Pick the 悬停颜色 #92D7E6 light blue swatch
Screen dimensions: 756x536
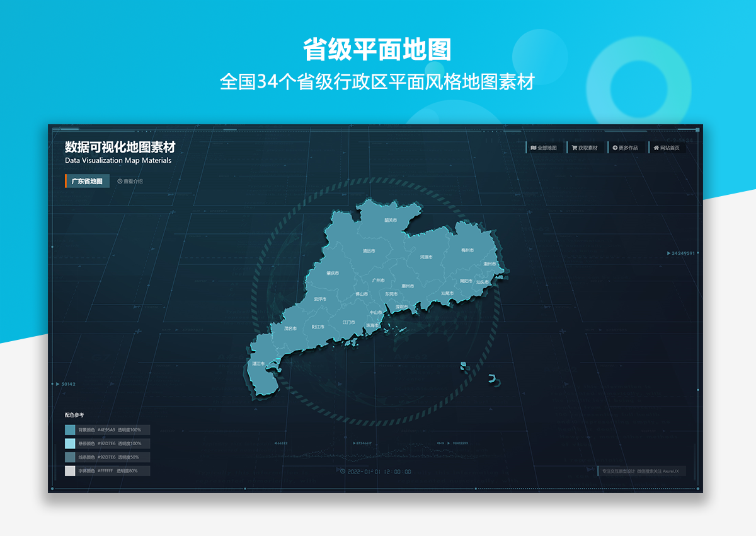[x=70, y=443]
